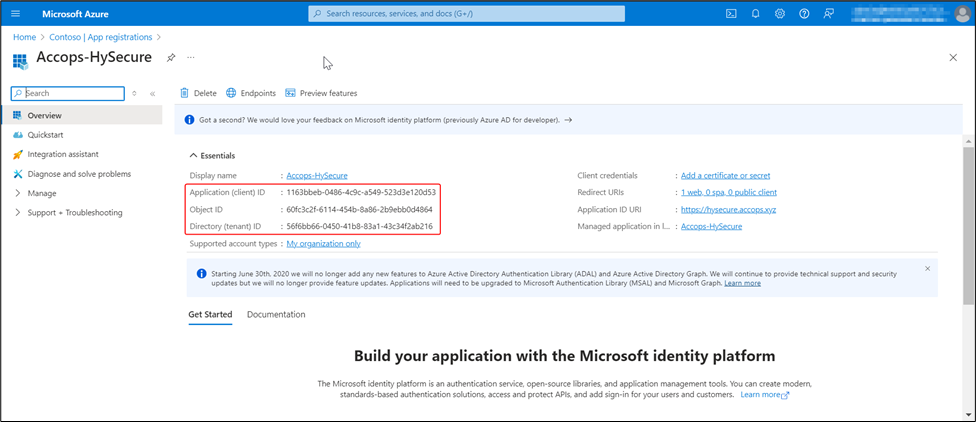Open the hamburger portal menu
976x422 pixels.
pyautogui.click(x=16, y=14)
